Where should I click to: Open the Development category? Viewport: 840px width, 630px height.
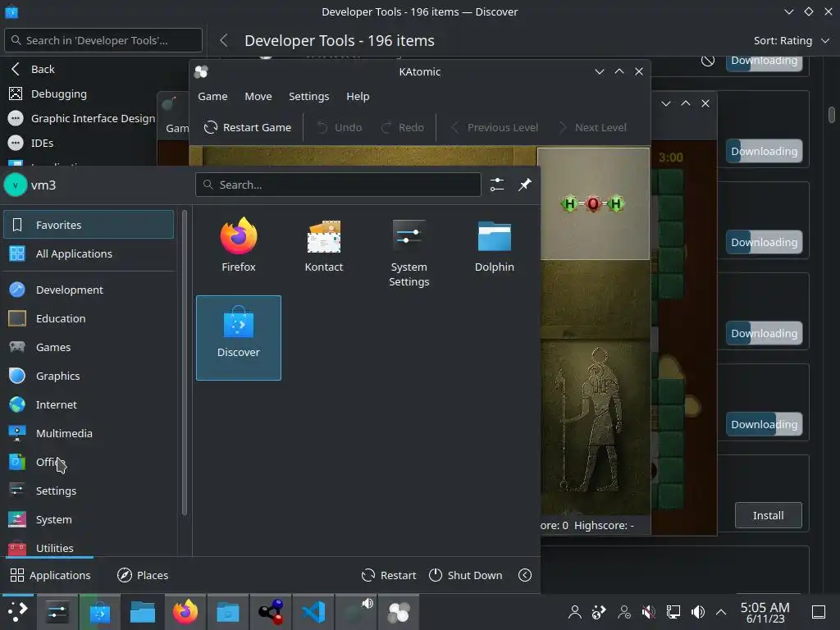(x=89, y=290)
